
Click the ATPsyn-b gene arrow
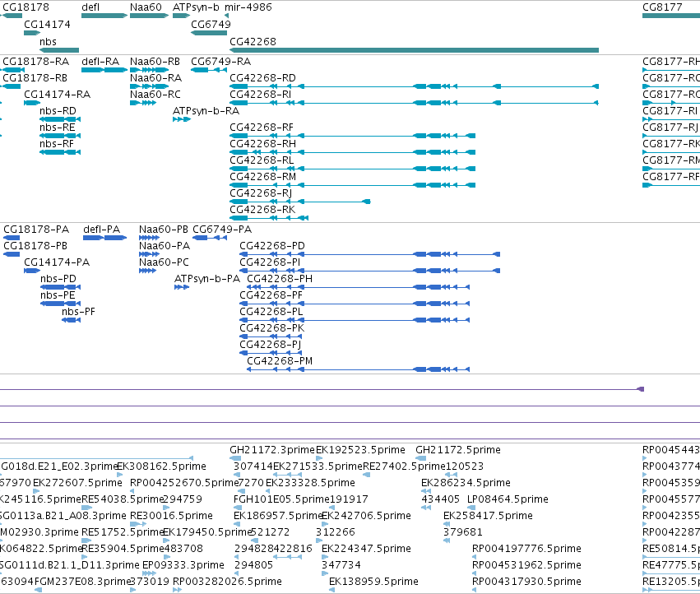click(x=181, y=16)
